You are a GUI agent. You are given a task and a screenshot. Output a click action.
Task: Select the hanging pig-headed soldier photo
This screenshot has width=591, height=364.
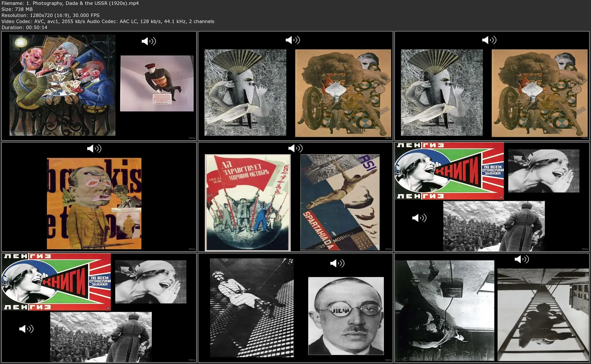click(157, 83)
